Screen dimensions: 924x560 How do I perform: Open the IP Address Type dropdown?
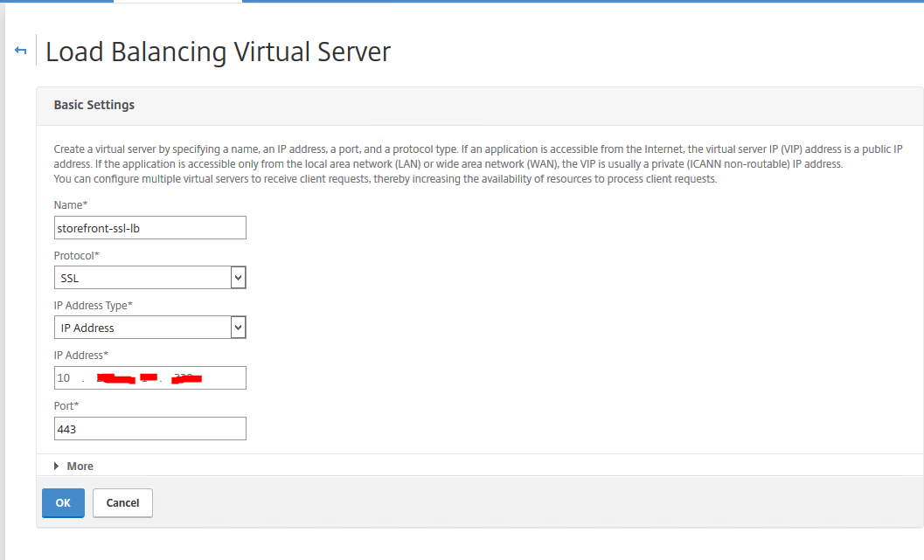click(x=149, y=328)
